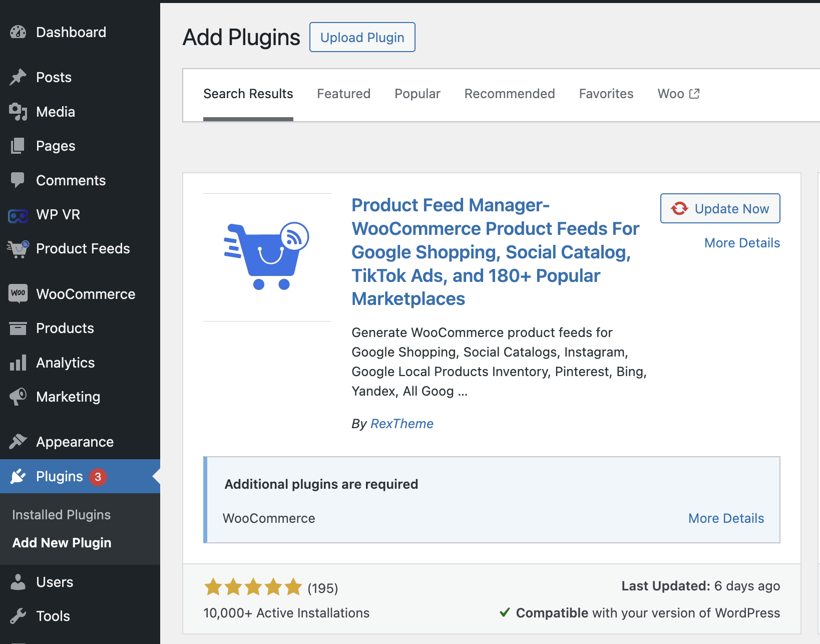Open the Product Feed Manager title link
Viewport: 820px width, 644px height.
coord(496,252)
